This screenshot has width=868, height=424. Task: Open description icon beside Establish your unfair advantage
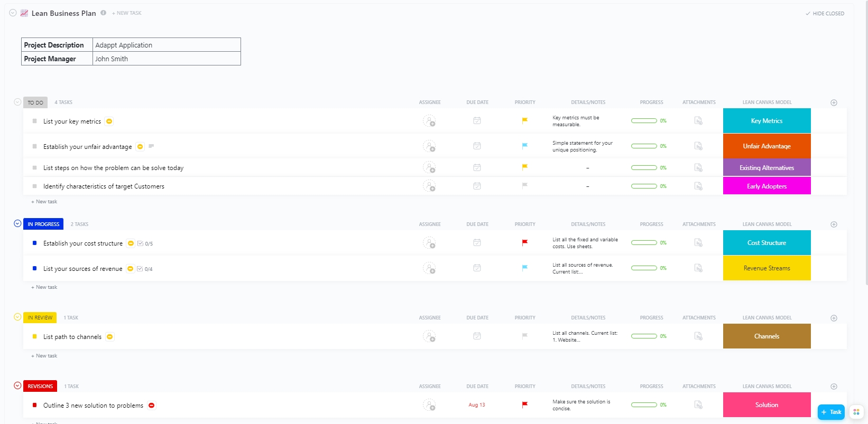pyautogui.click(x=151, y=146)
